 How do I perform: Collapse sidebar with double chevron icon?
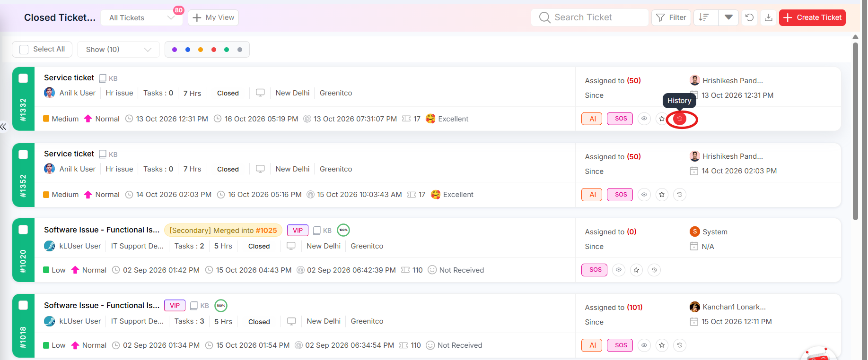point(3,127)
